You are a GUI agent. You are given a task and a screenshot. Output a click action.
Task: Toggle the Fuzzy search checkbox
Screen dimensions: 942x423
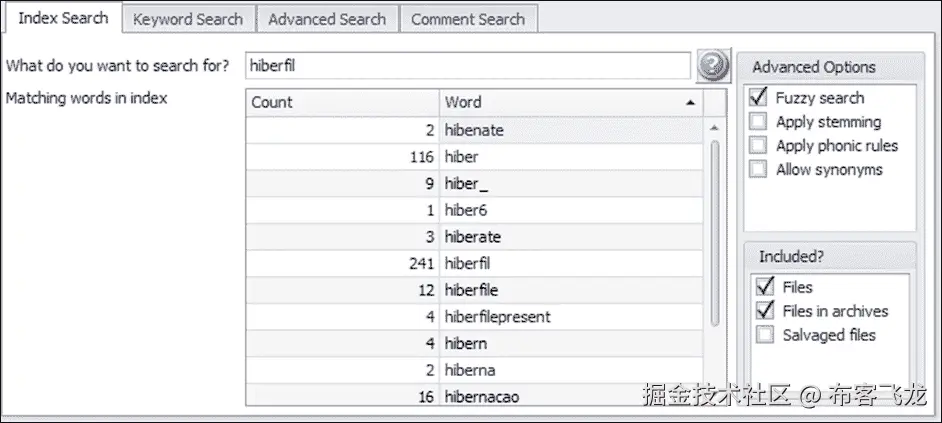coord(759,98)
